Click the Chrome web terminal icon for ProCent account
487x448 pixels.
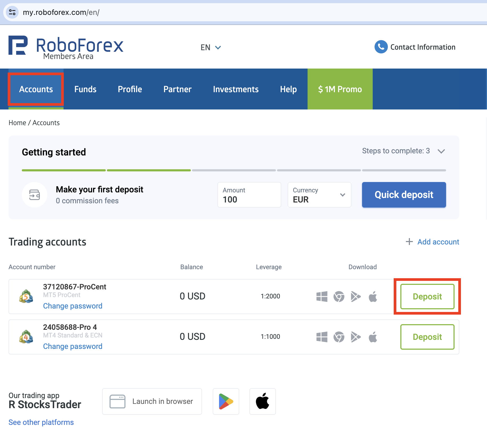click(x=339, y=296)
